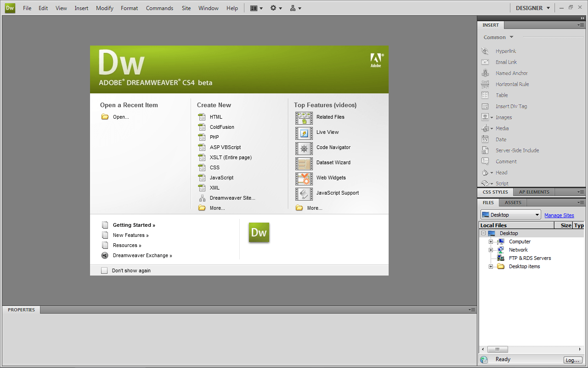The height and width of the screenshot is (368, 588).
Task: Click the Images icon in Insert panel
Action: coord(485,117)
